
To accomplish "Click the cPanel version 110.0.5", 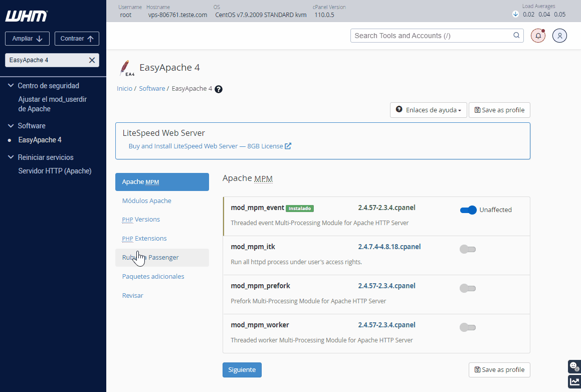I will tap(324, 15).
